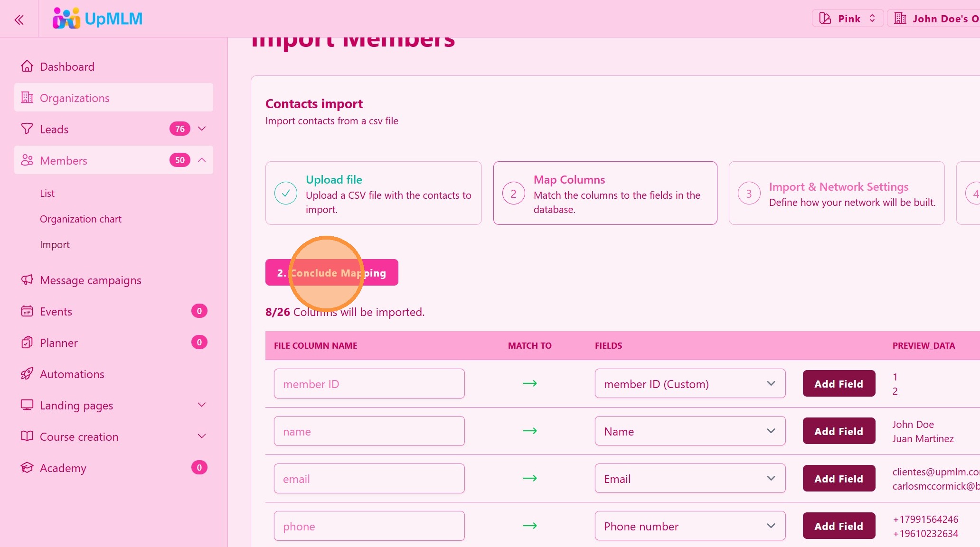Image resolution: width=980 pixels, height=547 pixels.
Task: Click the Events calendar icon
Action: pyautogui.click(x=27, y=311)
